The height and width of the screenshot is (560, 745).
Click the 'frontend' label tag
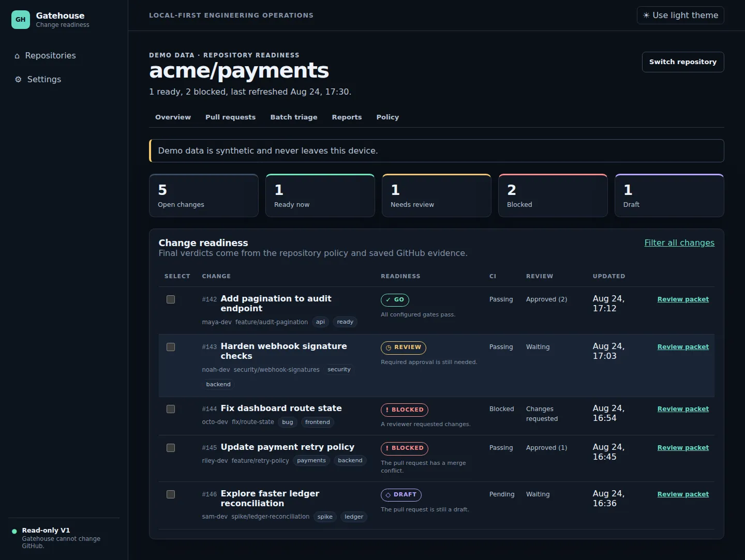[x=318, y=422]
